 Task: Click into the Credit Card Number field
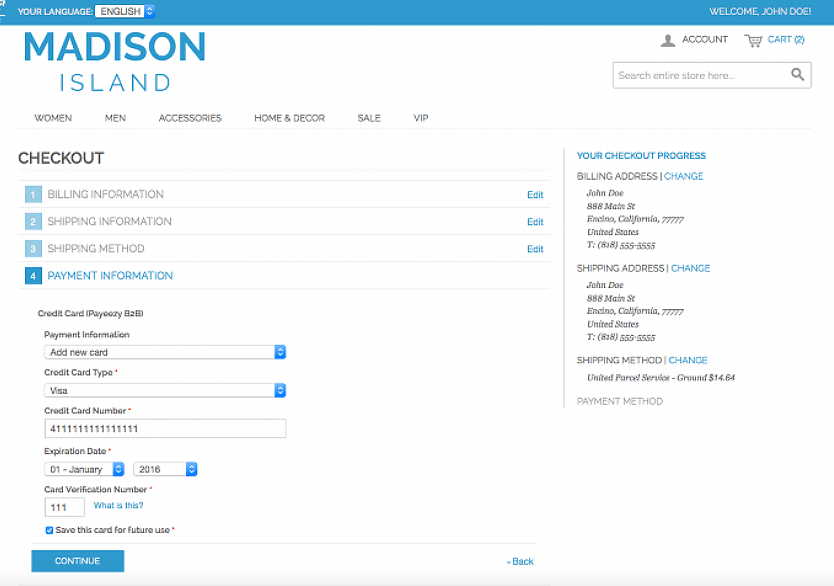pyautogui.click(x=165, y=429)
